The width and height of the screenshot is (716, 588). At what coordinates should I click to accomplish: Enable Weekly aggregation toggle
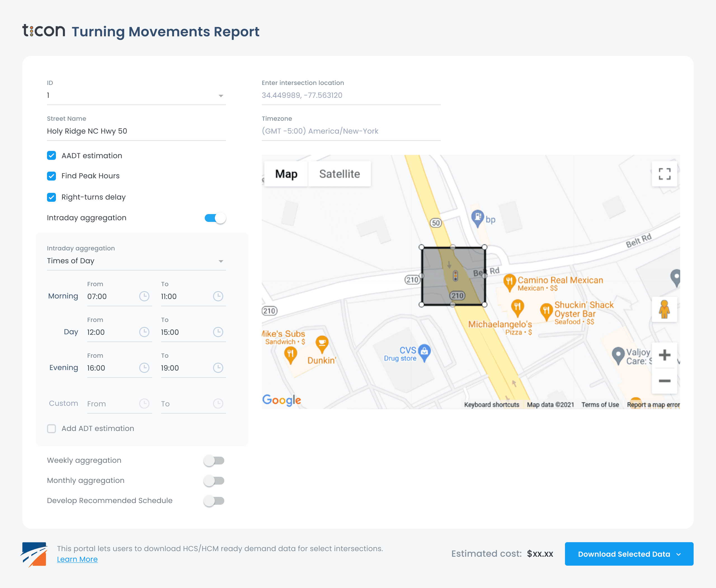tap(214, 460)
